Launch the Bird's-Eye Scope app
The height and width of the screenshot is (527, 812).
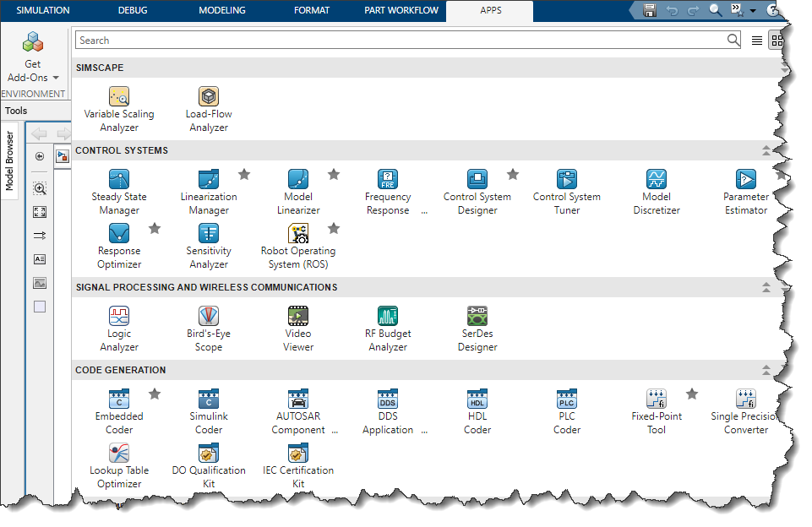[209, 317]
